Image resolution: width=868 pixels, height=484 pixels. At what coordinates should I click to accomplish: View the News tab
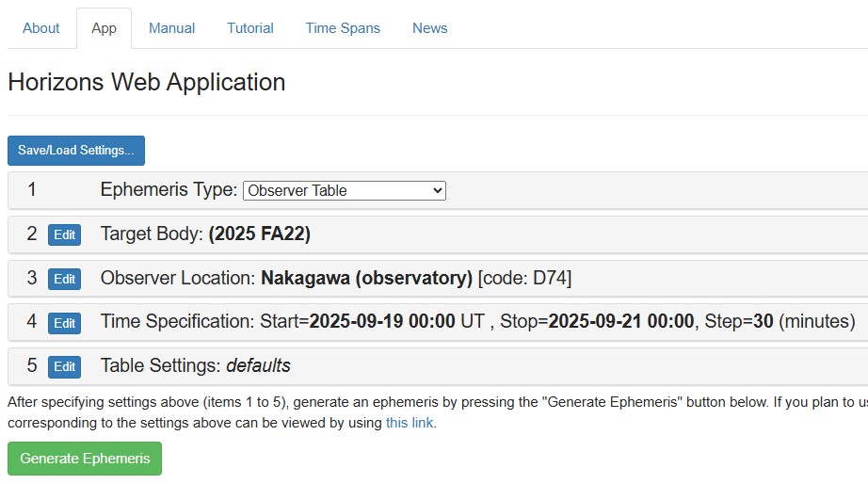pos(429,28)
